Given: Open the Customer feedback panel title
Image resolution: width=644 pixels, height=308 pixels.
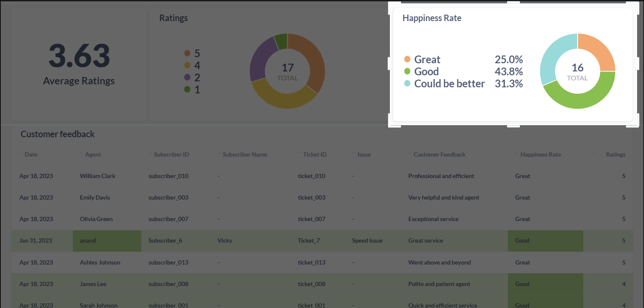Looking at the screenshot, I should [57, 134].
